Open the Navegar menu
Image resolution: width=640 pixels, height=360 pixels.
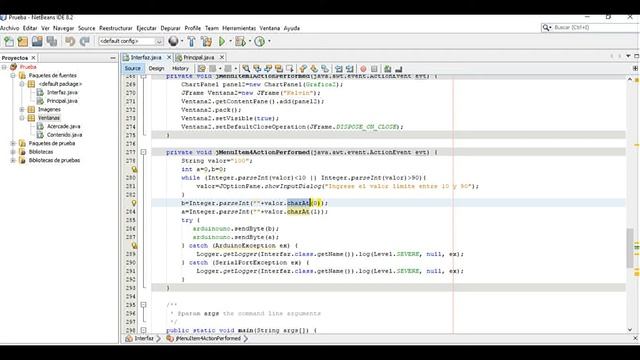(x=64, y=28)
